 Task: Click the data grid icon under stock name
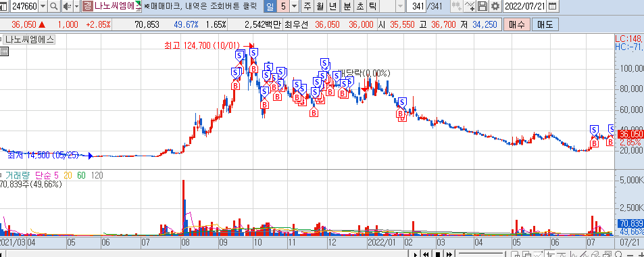tap(4, 51)
